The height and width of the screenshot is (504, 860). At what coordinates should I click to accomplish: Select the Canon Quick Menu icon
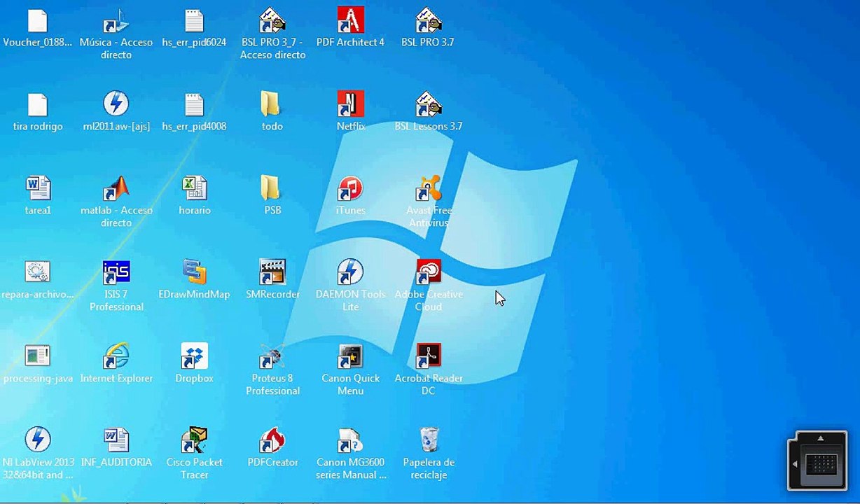(x=350, y=356)
